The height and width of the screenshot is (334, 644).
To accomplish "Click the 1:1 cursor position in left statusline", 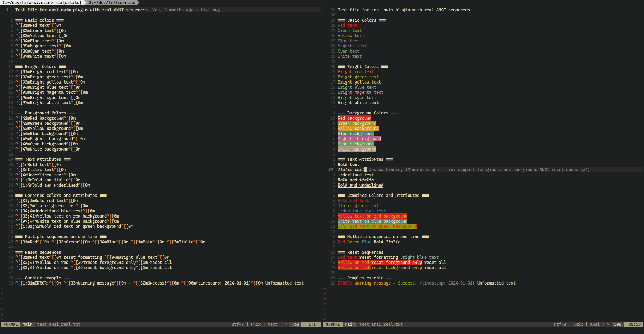I will pyautogui.click(x=312, y=324).
